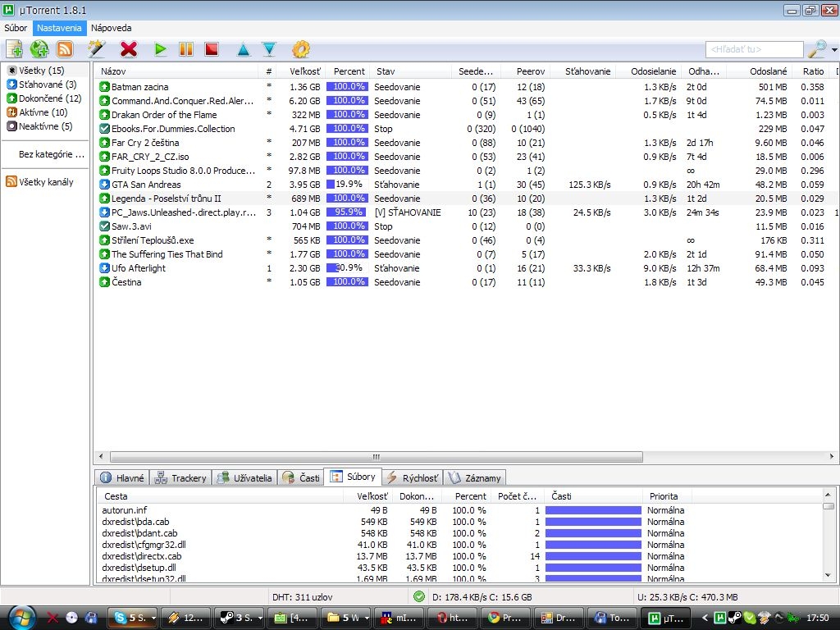840x630 pixels.
Task: Select the autorun.inf file row
Action: pyautogui.click(x=461, y=510)
